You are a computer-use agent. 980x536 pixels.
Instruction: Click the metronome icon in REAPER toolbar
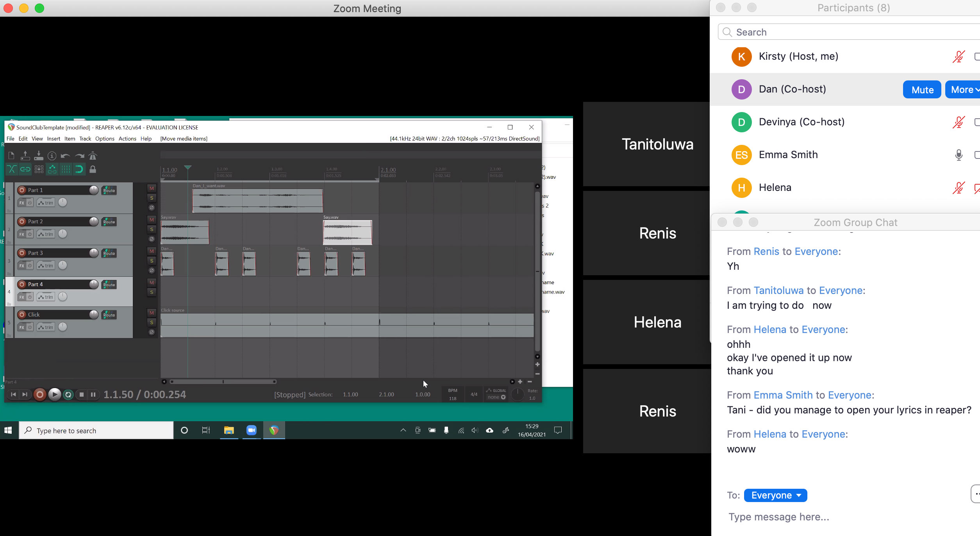point(93,156)
